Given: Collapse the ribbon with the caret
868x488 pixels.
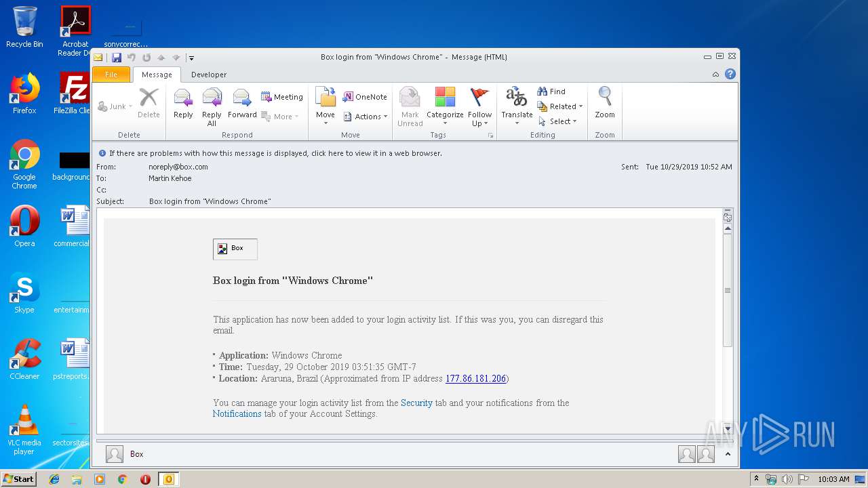Looking at the screenshot, I should tap(715, 75).
